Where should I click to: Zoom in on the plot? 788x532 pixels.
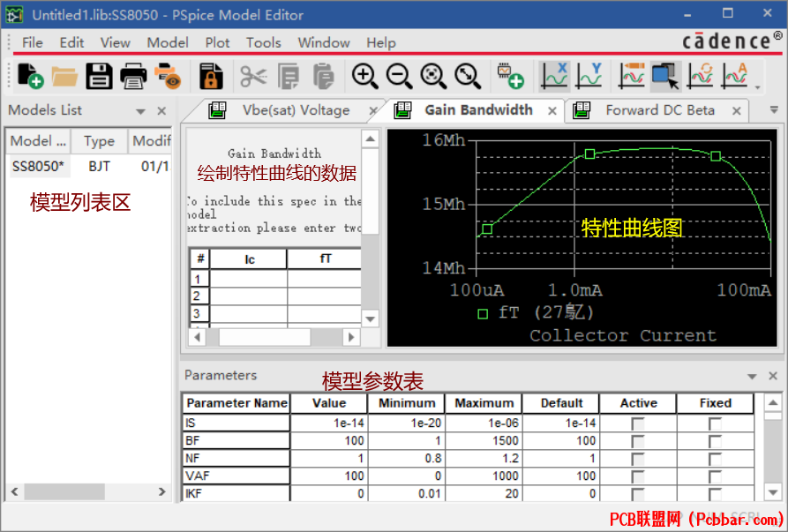[364, 77]
